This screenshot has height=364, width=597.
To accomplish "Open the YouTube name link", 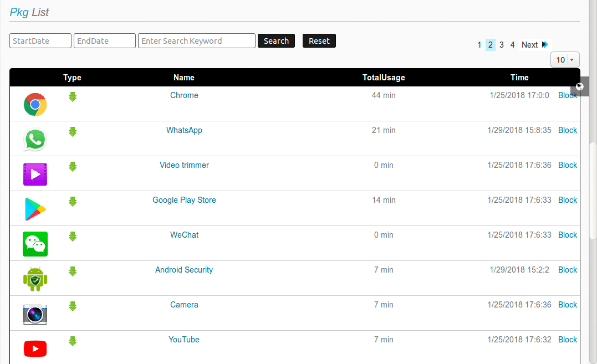I will 184,340.
